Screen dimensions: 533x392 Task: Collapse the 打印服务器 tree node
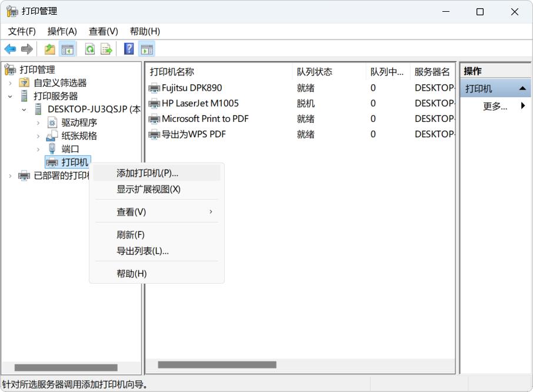(x=10, y=96)
